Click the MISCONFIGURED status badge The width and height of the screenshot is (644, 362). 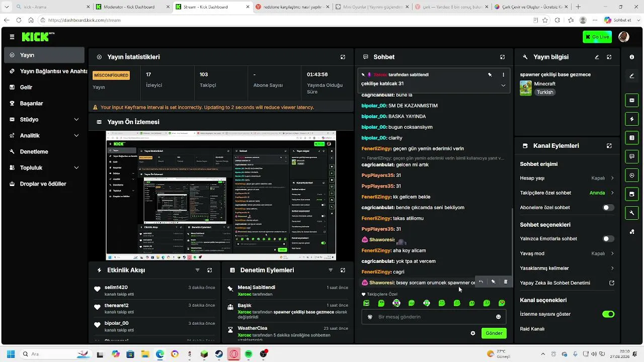(111, 75)
